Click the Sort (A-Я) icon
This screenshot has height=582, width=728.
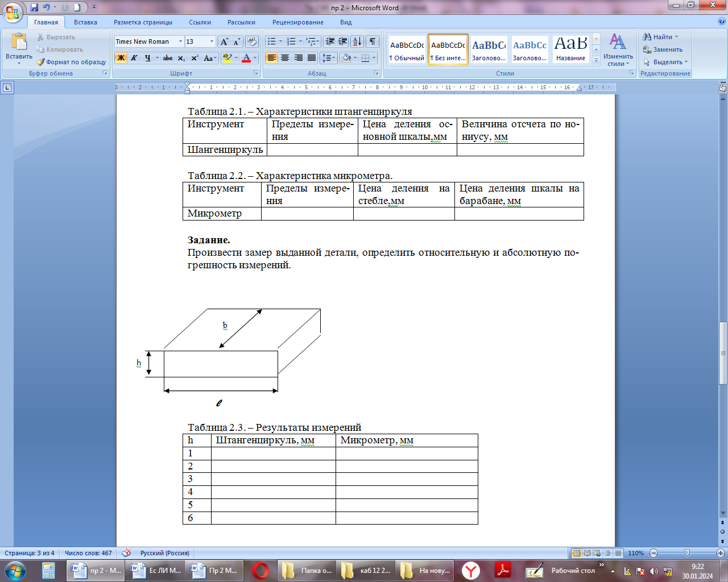(x=357, y=41)
